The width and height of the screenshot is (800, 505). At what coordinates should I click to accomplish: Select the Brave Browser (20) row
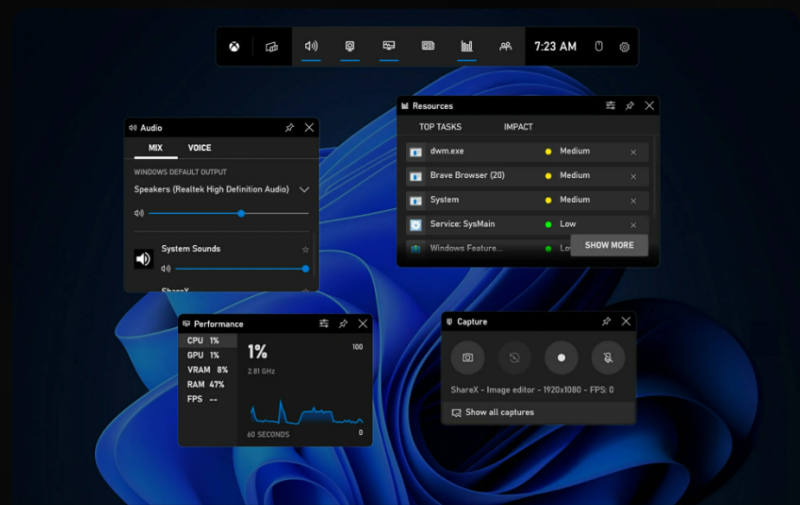pyautogui.click(x=528, y=176)
